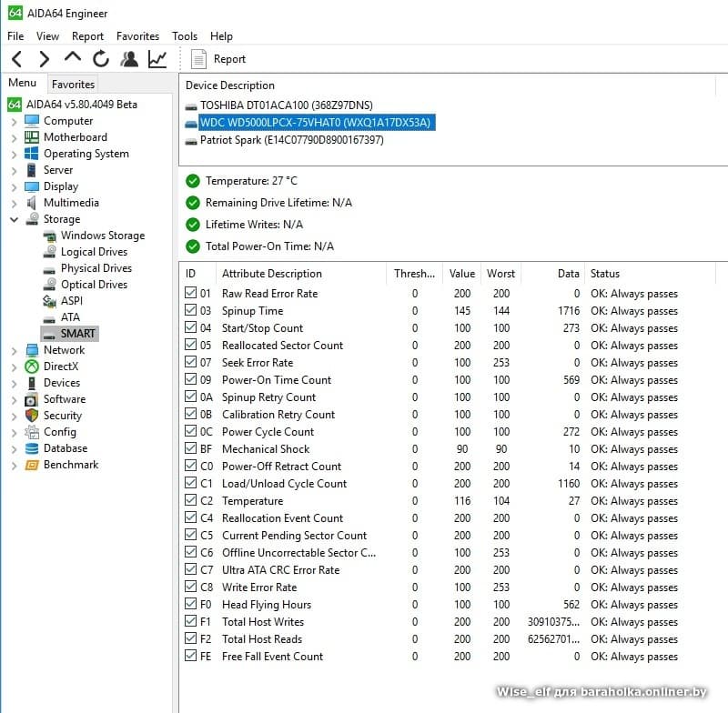The height and width of the screenshot is (713, 728).
Task: Open the View menu
Action: [47, 36]
